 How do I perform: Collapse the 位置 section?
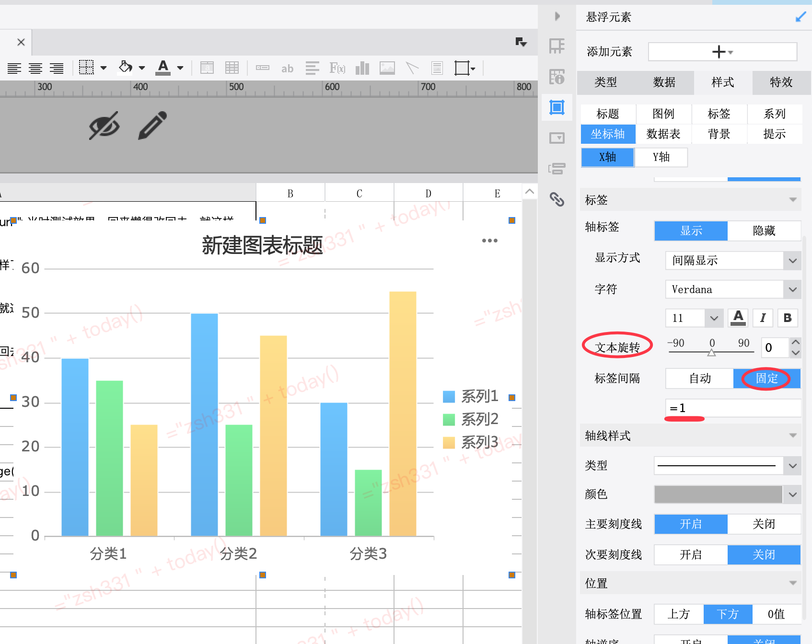click(x=793, y=583)
